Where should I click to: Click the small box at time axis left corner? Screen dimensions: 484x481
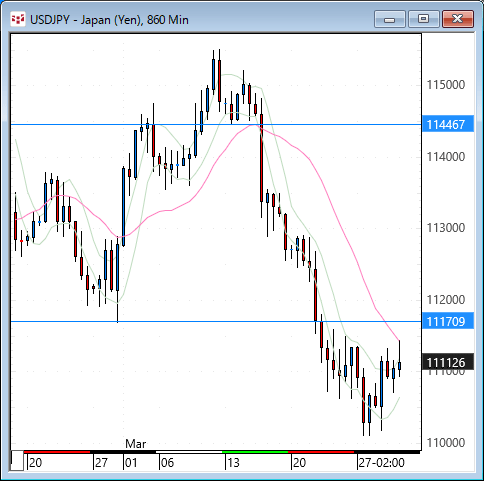17,460
